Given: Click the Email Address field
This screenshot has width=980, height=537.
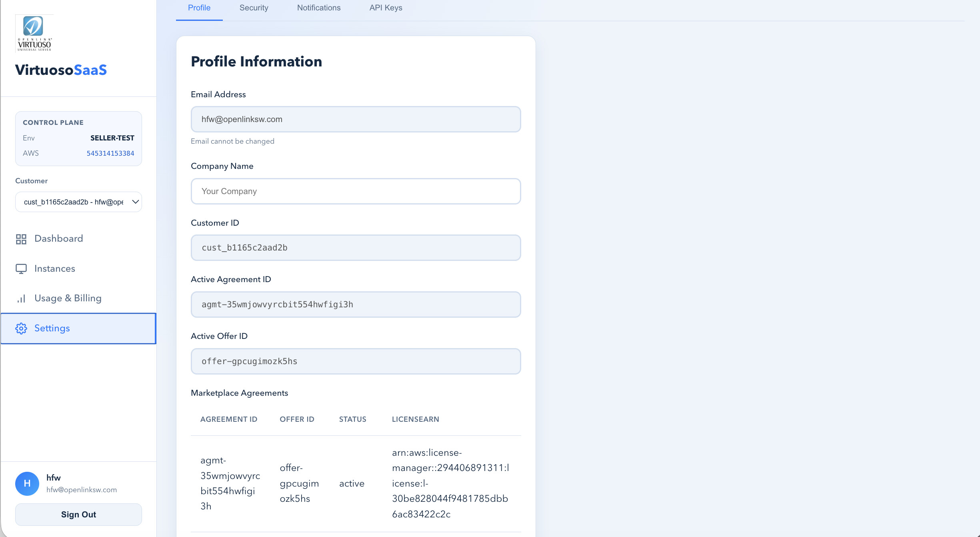Looking at the screenshot, I should click(356, 119).
